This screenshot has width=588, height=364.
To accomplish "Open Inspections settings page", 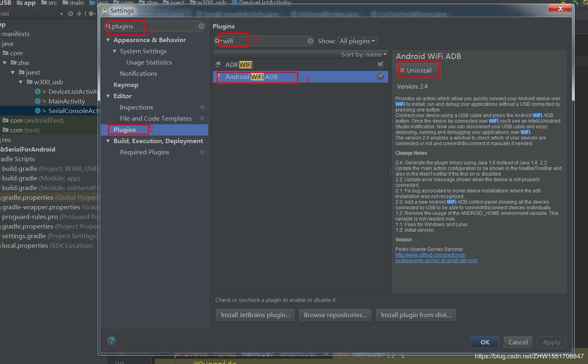I will (x=136, y=107).
